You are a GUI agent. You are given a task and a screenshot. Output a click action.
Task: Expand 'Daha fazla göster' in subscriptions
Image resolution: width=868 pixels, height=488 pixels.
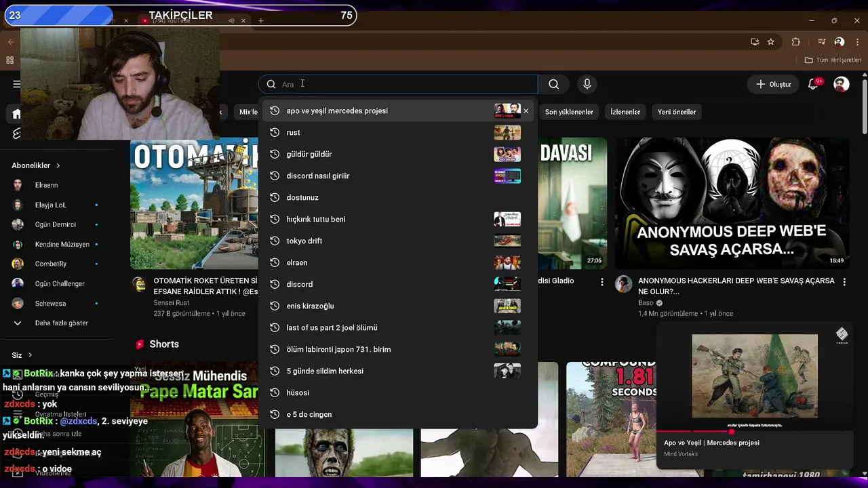coord(57,323)
